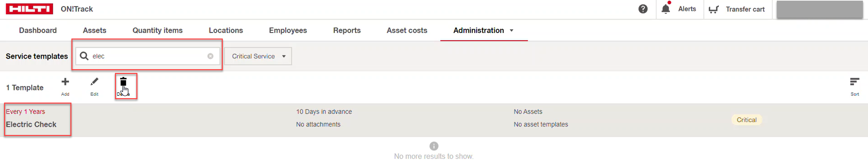Viewport: 868px width, 167px height.
Task: Click the Hilti logo
Action: [29, 9]
